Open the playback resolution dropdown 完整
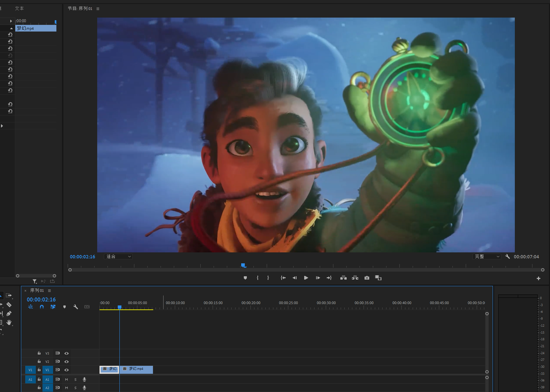This screenshot has height=392, width=550. pos(486,257)
